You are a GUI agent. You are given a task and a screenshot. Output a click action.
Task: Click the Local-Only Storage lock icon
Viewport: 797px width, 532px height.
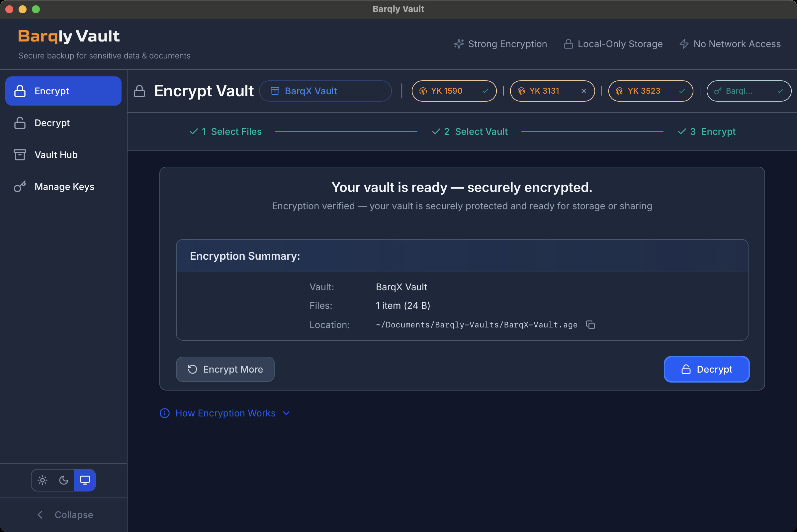(x=568, y=44)
